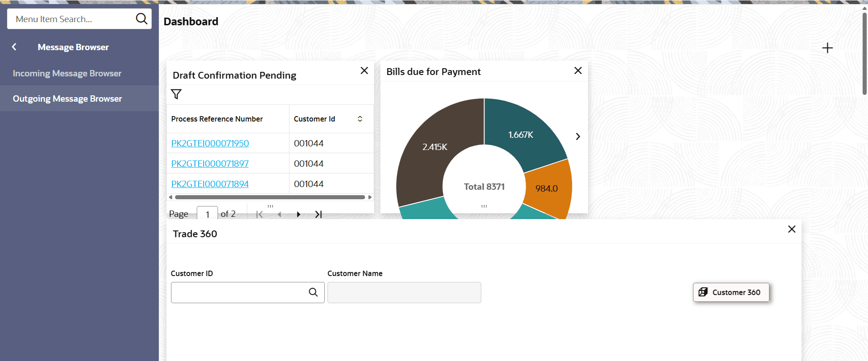Click the Customer Id cell in row PK2GTEI000071897
This screenshot has height=361, width=868.
click(332, 164)
